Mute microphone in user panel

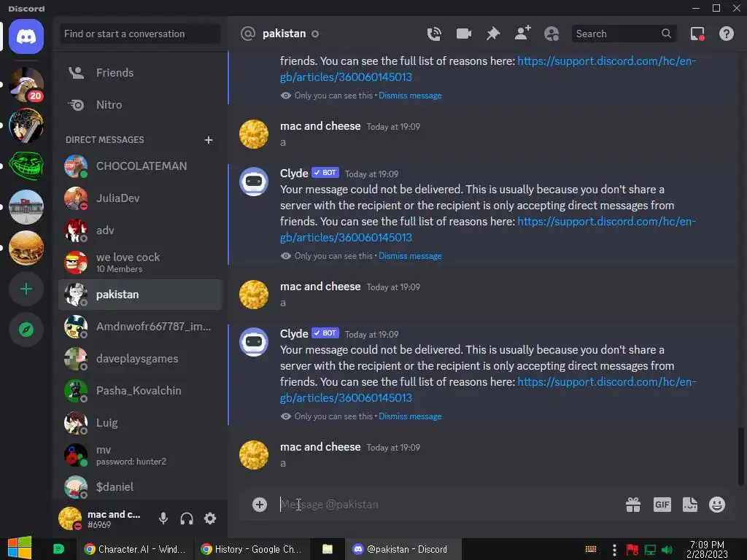tap(163, 518)
